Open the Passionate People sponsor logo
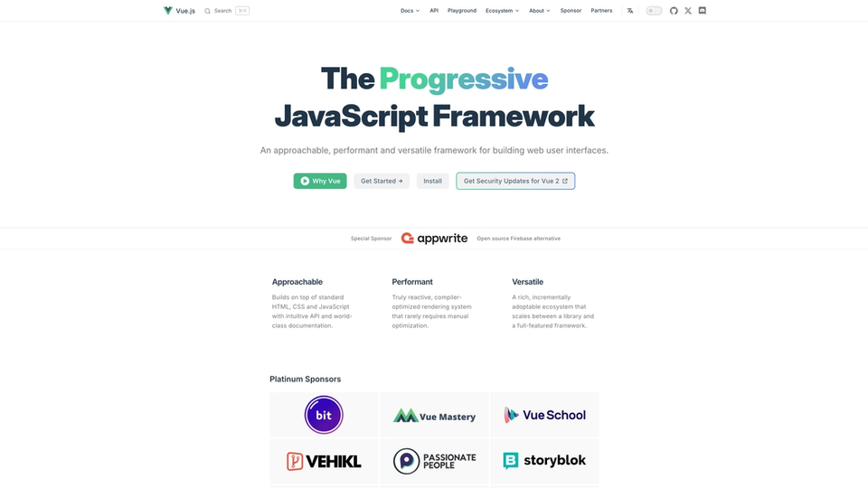The width and height of the screenshot is (868, 488). [435, 461]
